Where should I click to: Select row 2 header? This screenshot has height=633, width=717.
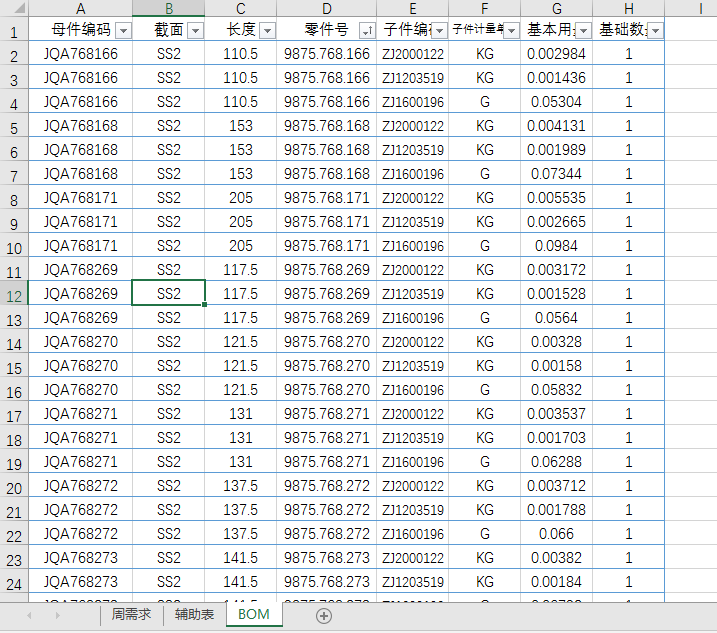click(14, 54)
